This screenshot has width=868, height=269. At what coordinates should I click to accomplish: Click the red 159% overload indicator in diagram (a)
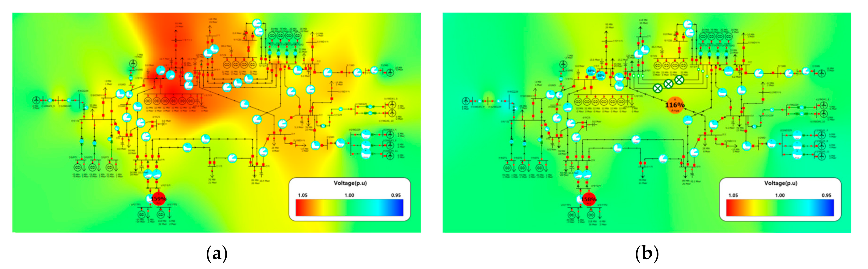point(158,199)
